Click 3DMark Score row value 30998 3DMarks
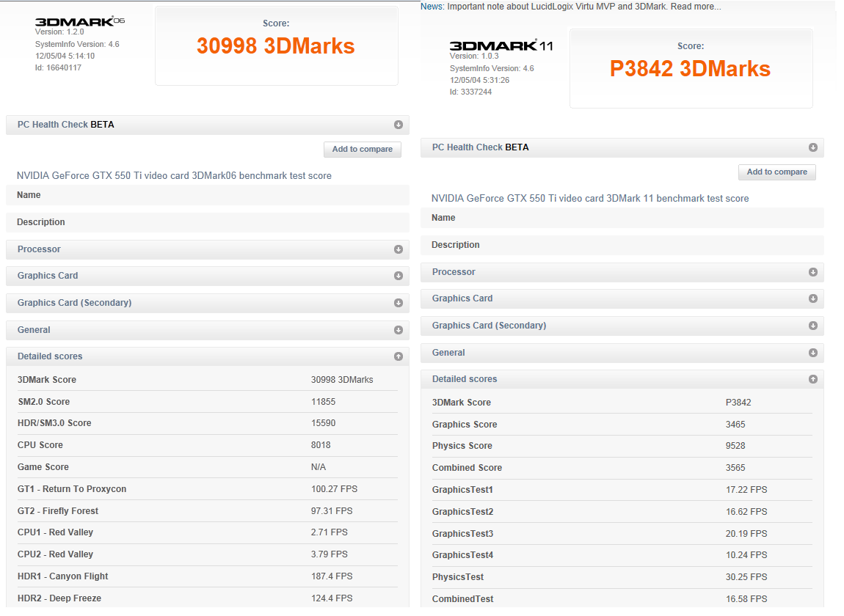Viewport: 844px width, 616px height. [342, 380]
